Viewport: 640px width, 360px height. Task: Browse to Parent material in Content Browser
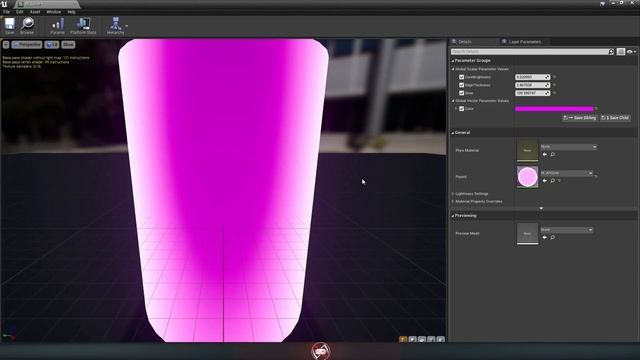click(553, 180)
